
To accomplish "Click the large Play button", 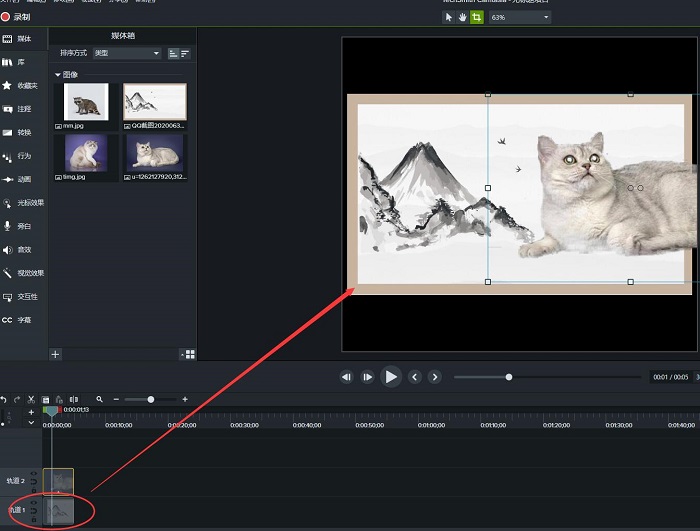I will tap(391, 377).
